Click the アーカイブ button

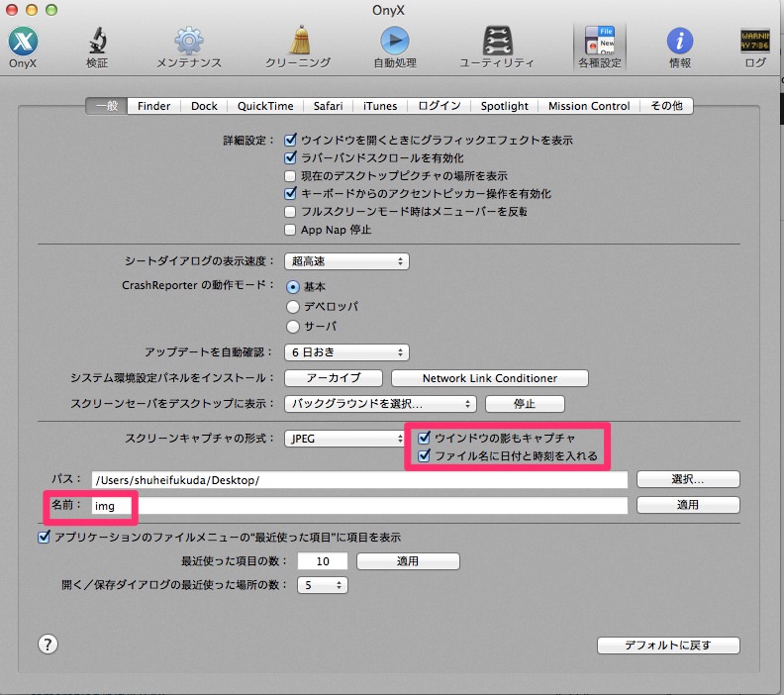coord(334,378)
